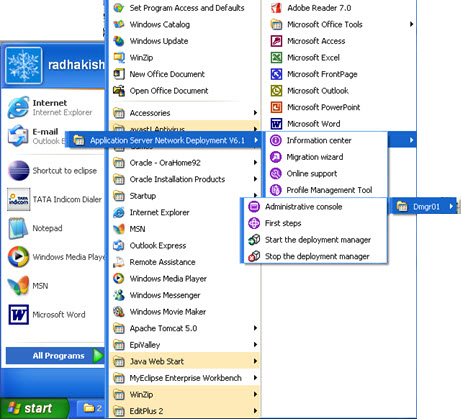Click the Start the deployment manager icon
The image size is (461, 419).
[254, 240]
